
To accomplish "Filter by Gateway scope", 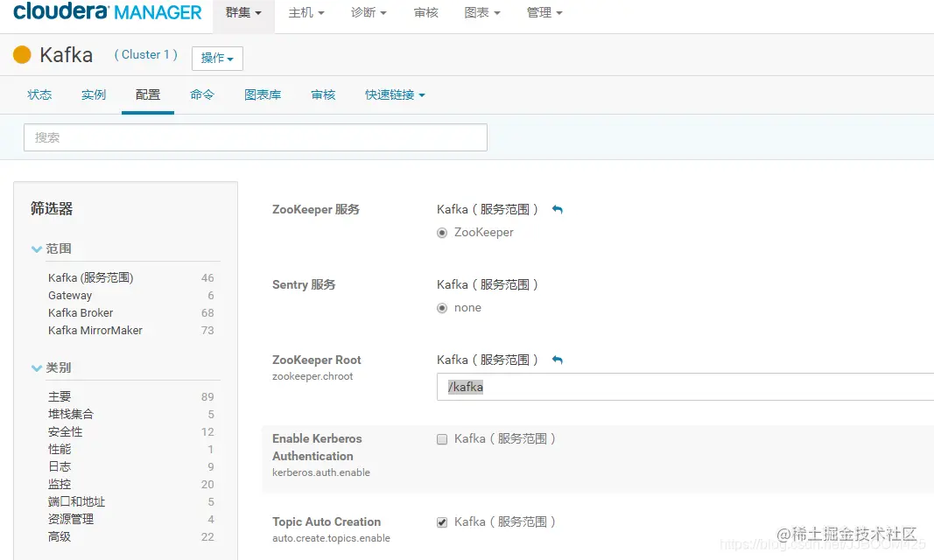I will point(70,295).
